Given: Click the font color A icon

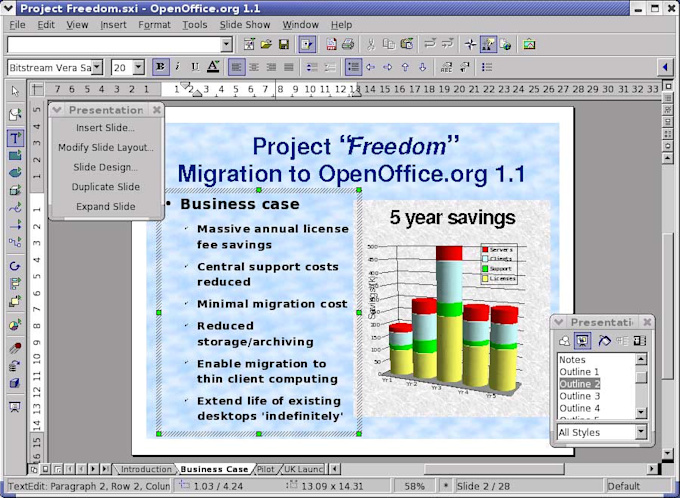Looking at the screenshot, I should (213, 67).
